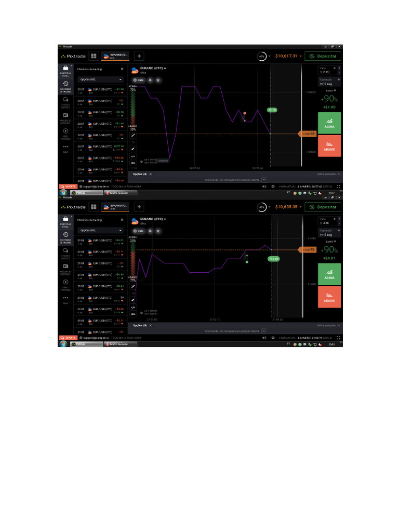399x532 pixels.
Task: Expand Opções Blitz dropdown in lower window
Action: tap(100, 230)
